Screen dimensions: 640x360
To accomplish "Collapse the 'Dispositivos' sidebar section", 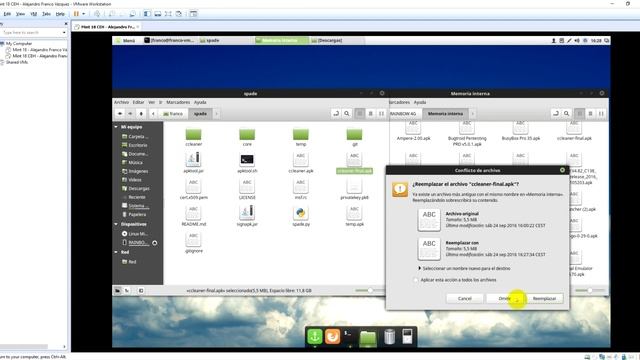I will (x=116, y=224).
